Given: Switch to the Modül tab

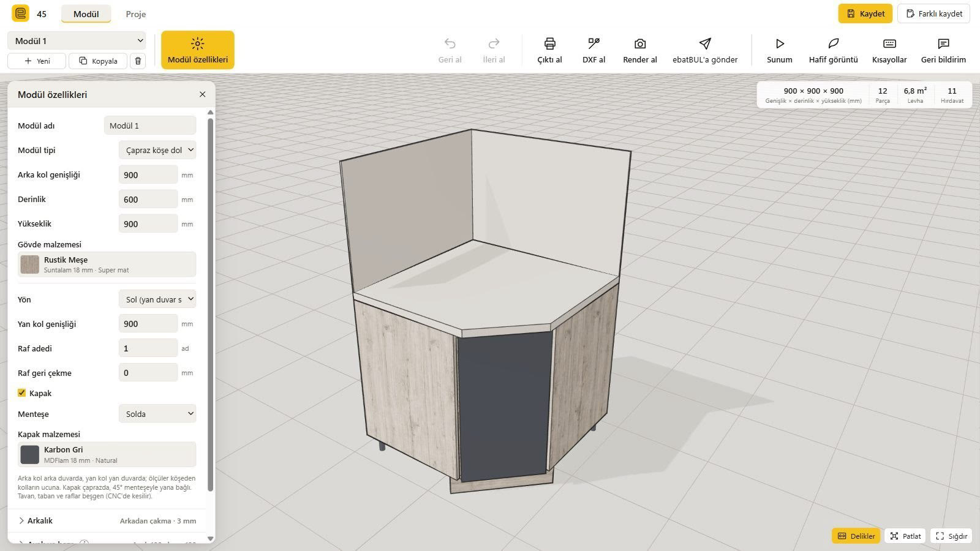Looking at the screenshot, I should tap(86, 13).
